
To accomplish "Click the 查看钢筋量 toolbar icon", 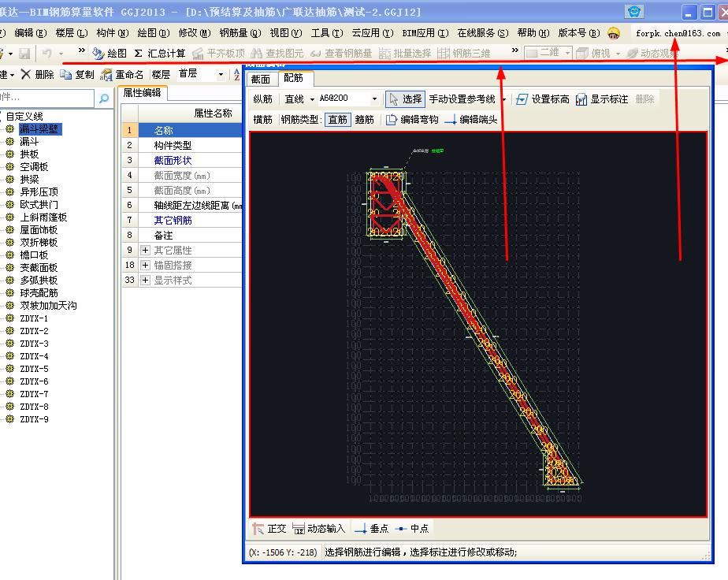I will click(316, 54).
